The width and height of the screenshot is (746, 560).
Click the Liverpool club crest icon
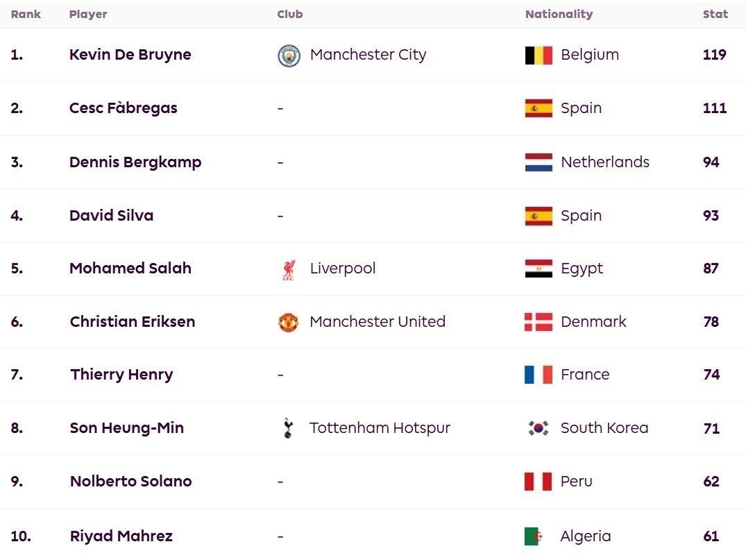click(x=289, y=269)
